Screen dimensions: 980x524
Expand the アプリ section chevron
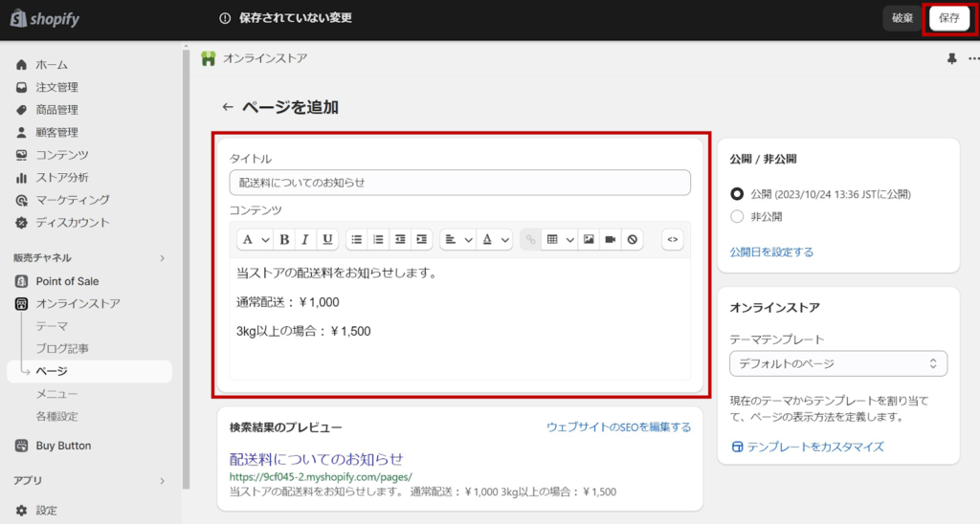[x=162, y=481]
